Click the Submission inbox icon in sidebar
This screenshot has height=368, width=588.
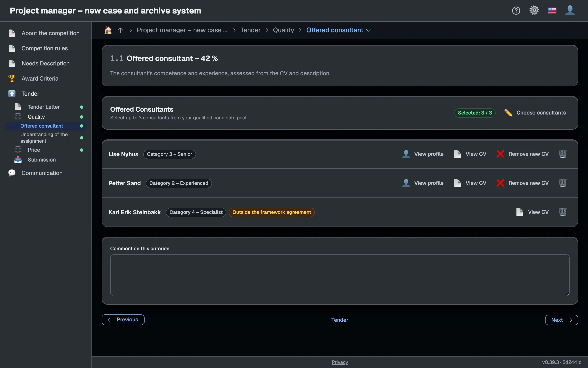[x=18, y=160]
